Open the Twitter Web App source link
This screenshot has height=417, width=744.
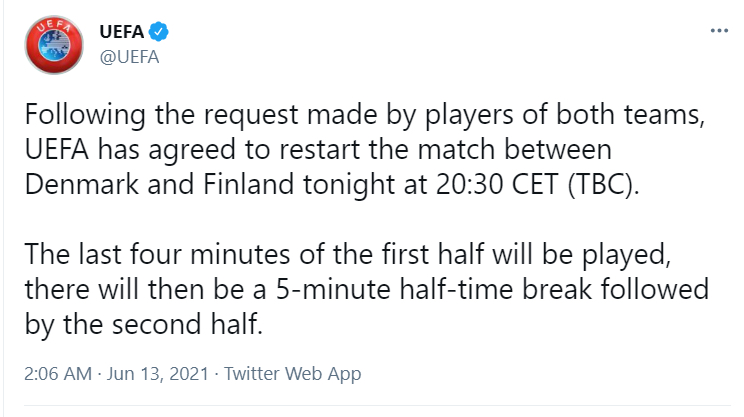[x=292, y=374]
